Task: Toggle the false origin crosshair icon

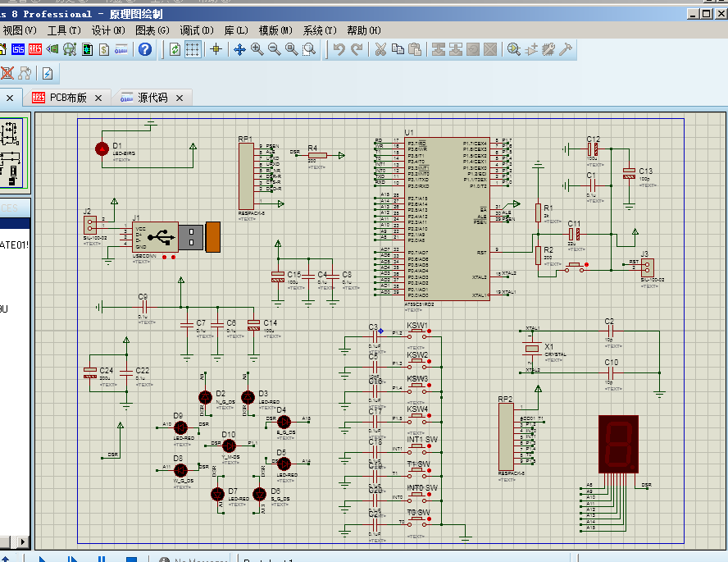Action: tap(216, 49)
